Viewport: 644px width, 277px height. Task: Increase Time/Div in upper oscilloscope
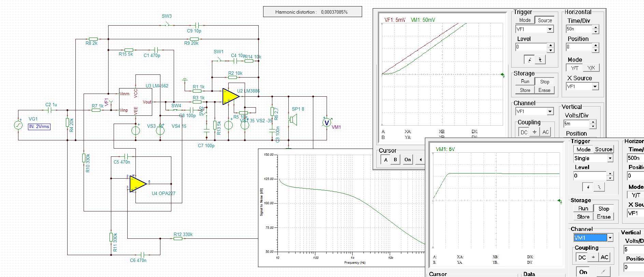click(x=596, y=27)
